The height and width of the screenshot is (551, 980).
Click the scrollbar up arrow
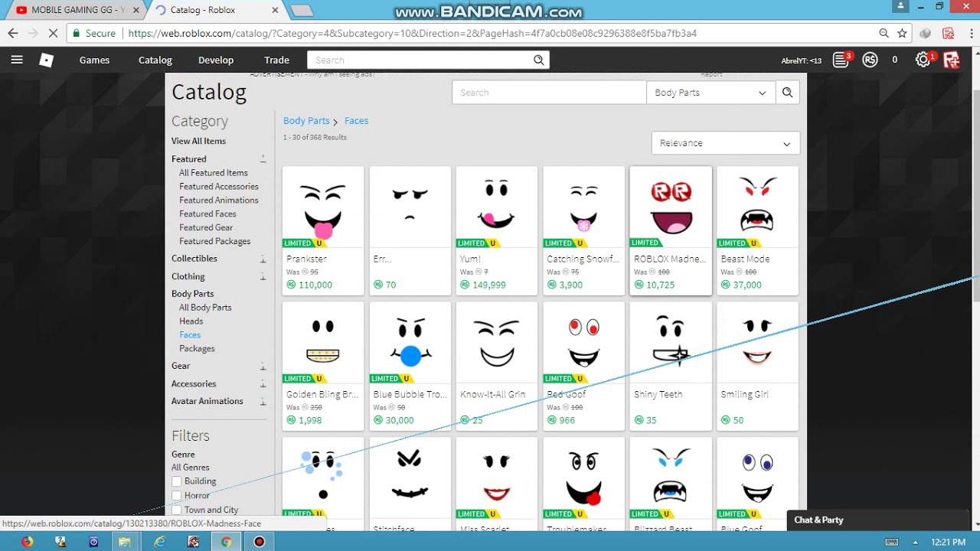[x=975, y=53]
